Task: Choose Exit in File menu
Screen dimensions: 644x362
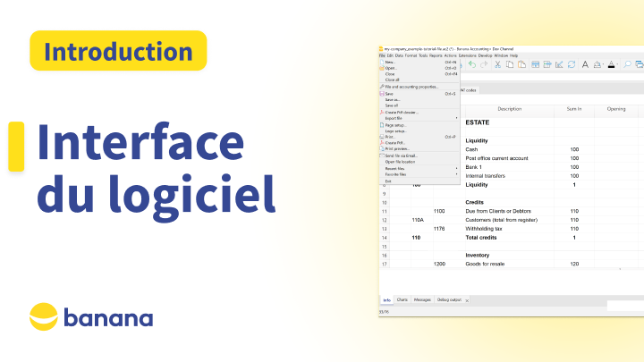Action: pyautogui.click(x=419, y=181)
